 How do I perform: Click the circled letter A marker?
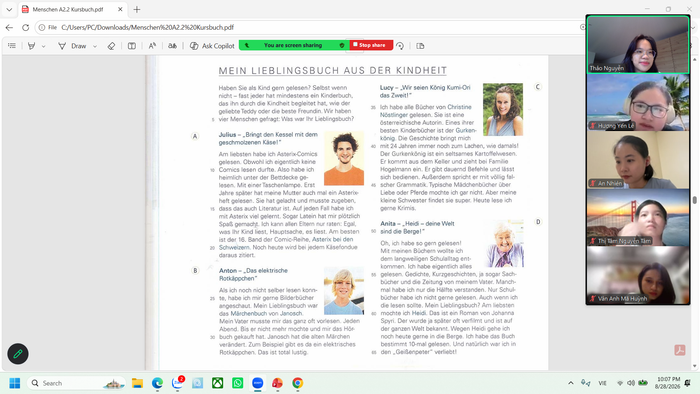pyautogui.click(x=195, y=136)
